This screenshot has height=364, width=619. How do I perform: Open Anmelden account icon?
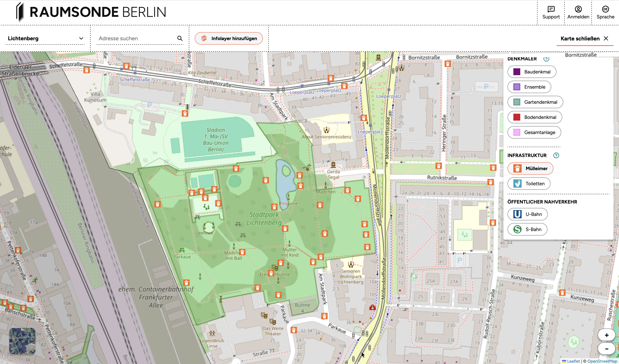578,9
